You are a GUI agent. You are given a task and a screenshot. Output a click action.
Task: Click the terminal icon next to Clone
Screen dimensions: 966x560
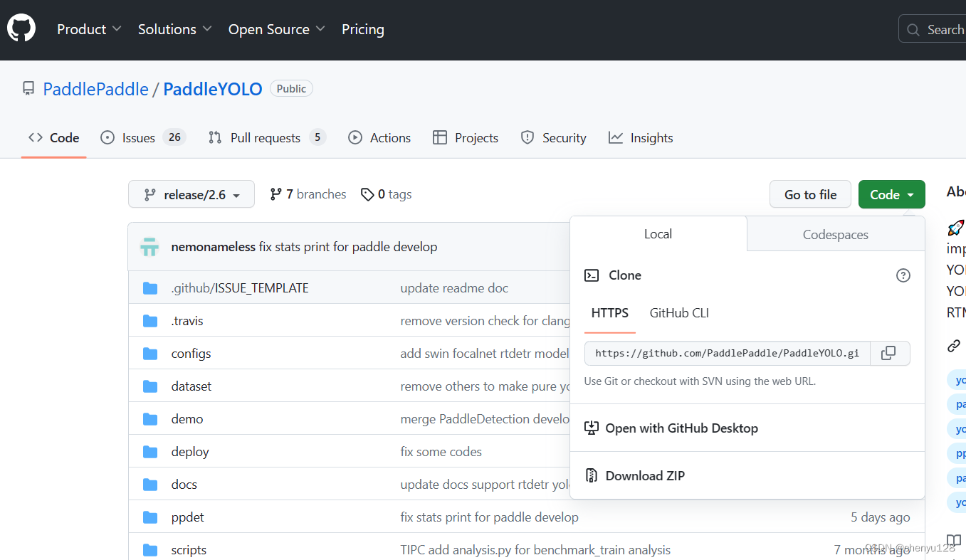point(592,275)
